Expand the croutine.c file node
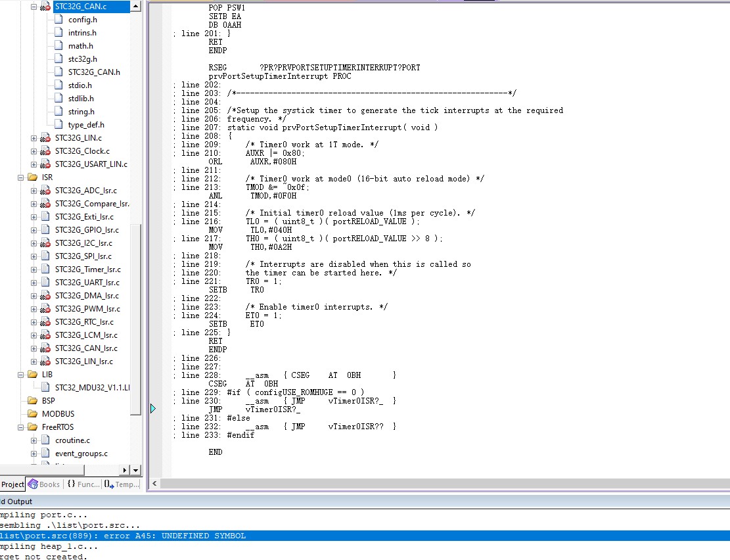The image size is (730, 560). (x=34, y=440)
